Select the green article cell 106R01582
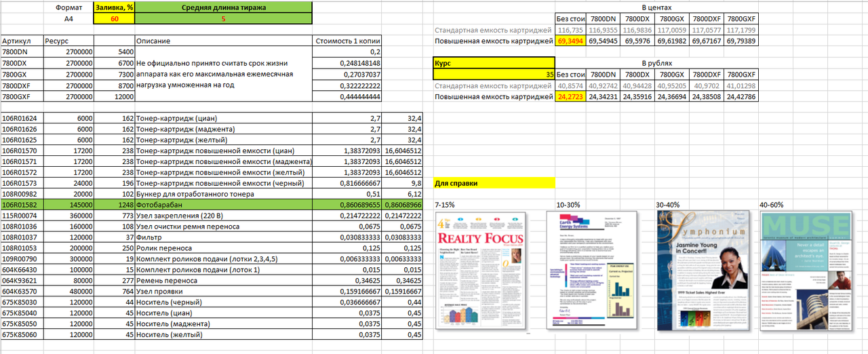Image resolution: width=868 pixels, height=354 pixels. [x=21, y=203]
